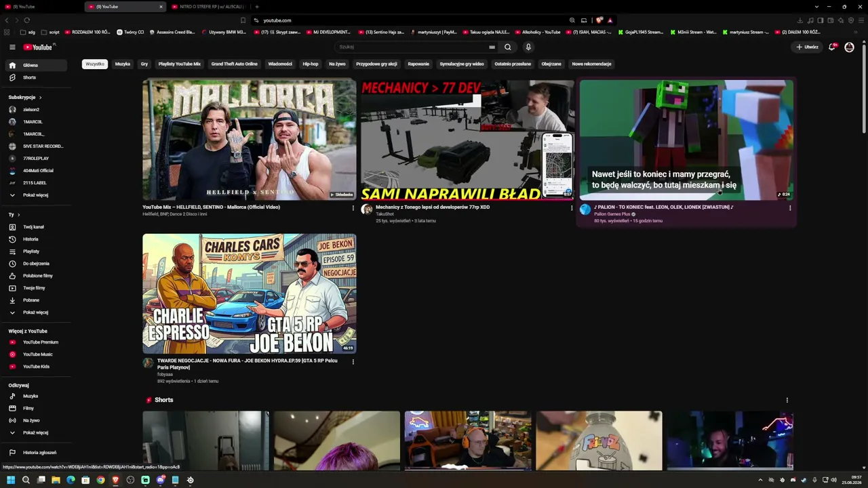Open a new browser tab
The width and height of the screenshot is (868, 488).
click(x=256, y=7)
